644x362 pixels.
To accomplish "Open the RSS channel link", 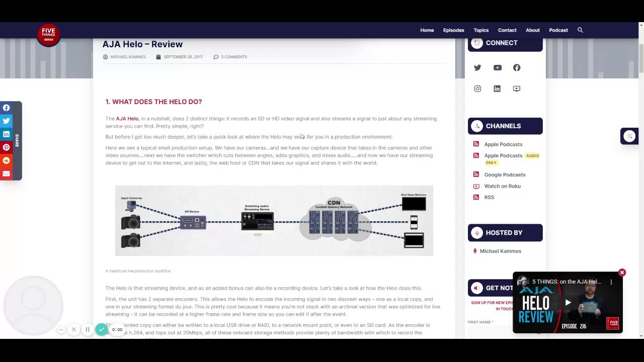I will click(x=489, y=198).
